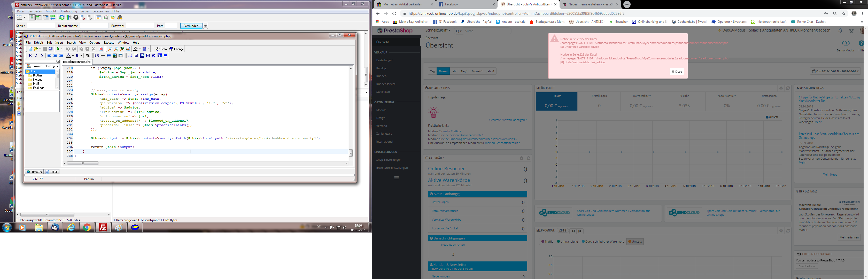Image resolution: width=868 pixels, height=279 pixels.
Task: Click font color A swatch icon
Action: 68,56
